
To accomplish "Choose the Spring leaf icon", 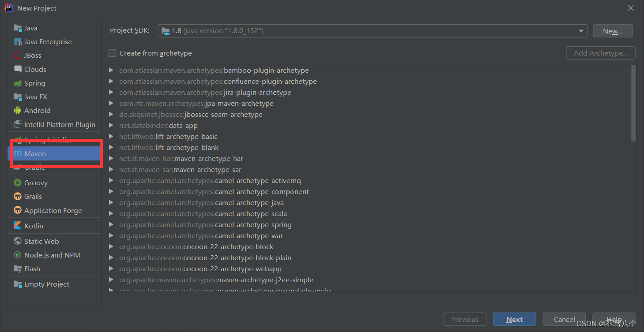I will coord(18,83).
